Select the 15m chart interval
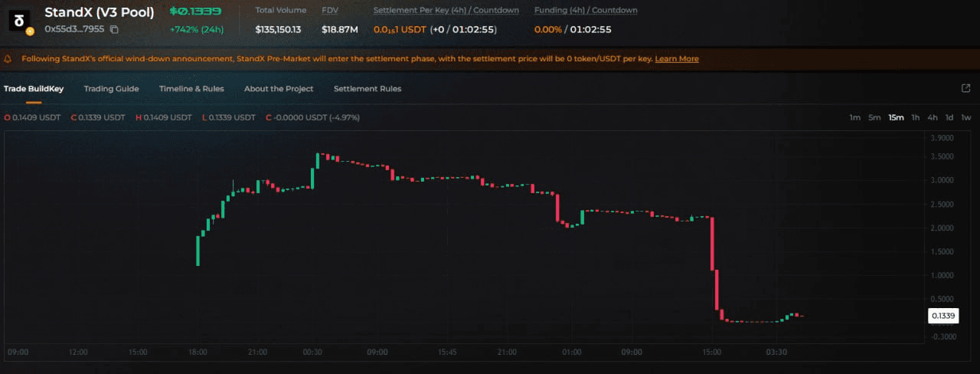The image size is (980, 374). pos(896,117)
